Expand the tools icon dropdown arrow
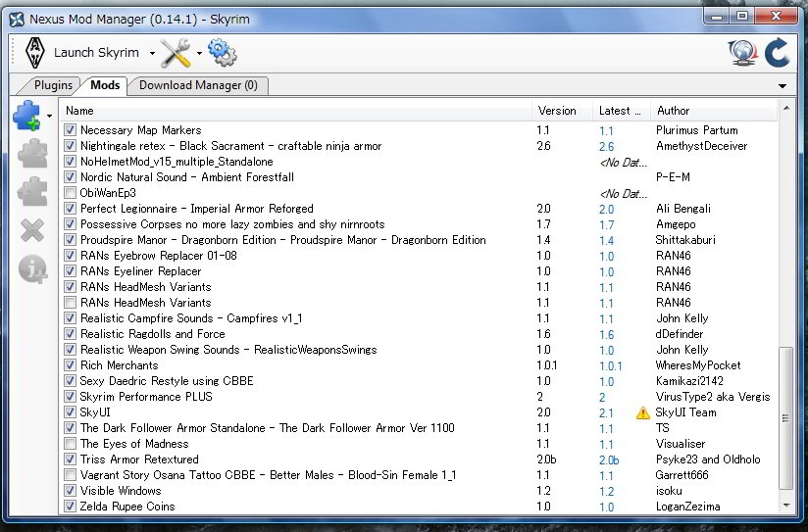This screenshot has width=808, height=532. pyautogui.click(x=199, y=53)
